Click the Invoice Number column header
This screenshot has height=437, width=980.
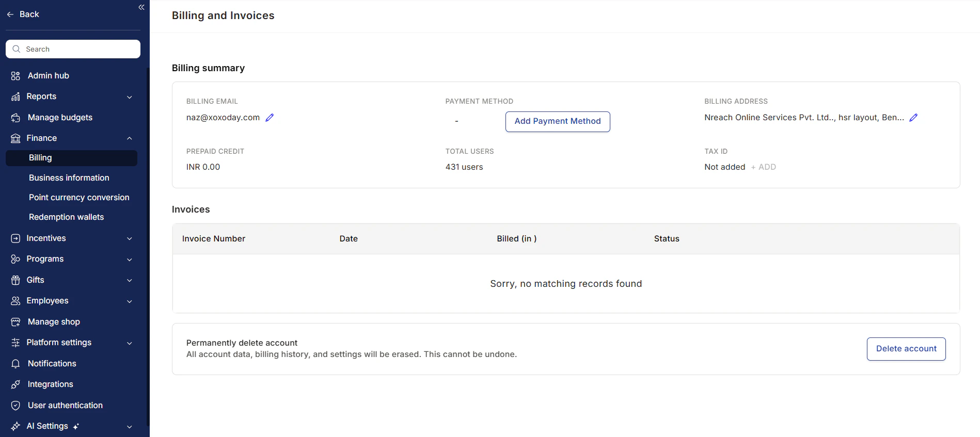click(214, 238)
